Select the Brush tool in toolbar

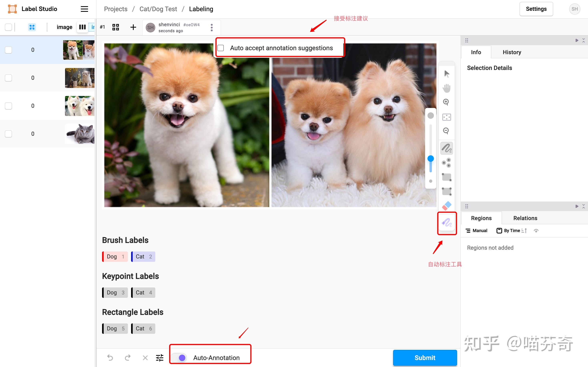[446, 148]
